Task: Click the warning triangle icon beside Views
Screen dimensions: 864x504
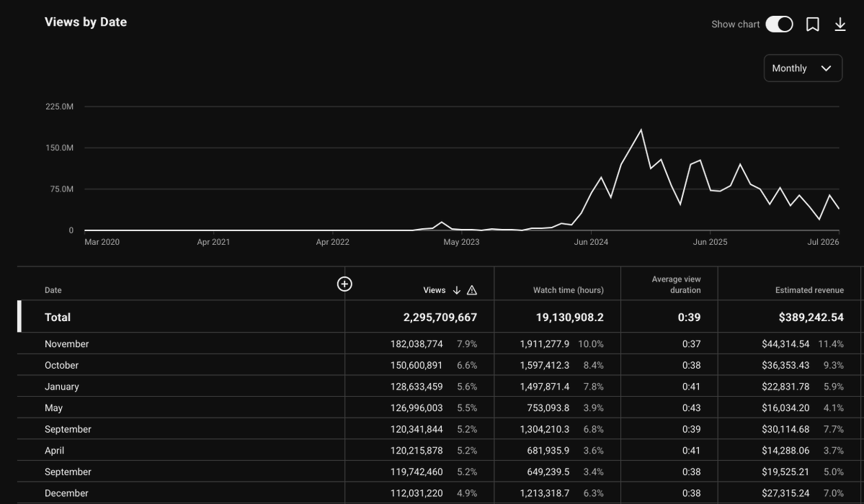Action: (x=472, y=290)
